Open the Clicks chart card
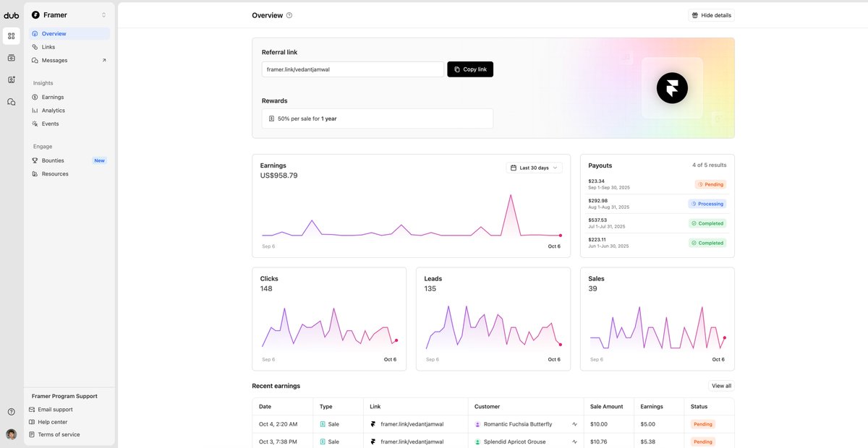 tap(329, 319)
